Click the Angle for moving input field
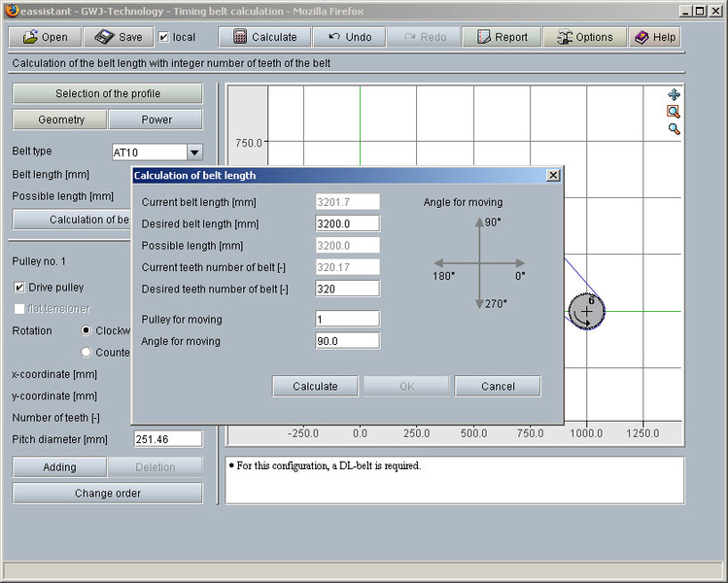This screenshot has height=583, width=728. 347,341
